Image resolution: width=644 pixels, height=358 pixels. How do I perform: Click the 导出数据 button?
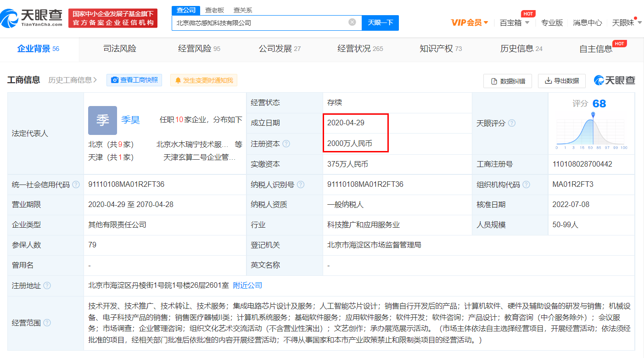click(562, 81)
